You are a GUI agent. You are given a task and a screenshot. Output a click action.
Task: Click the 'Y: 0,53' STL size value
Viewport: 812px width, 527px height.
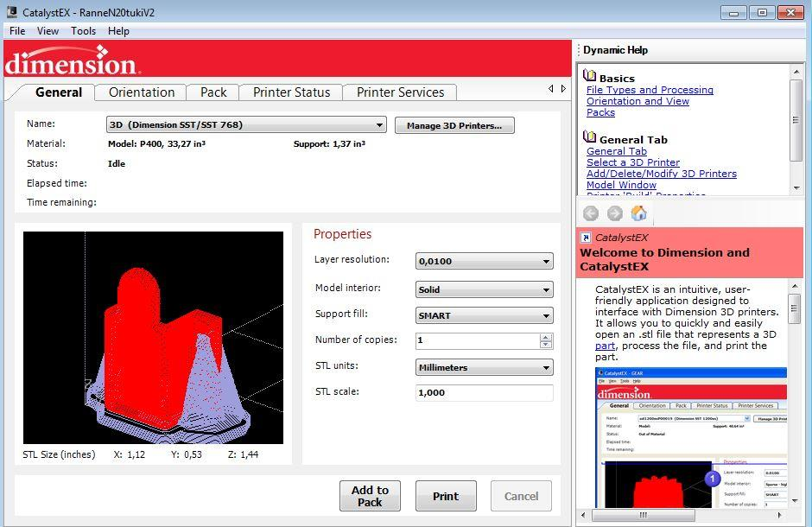coord(187,454)
